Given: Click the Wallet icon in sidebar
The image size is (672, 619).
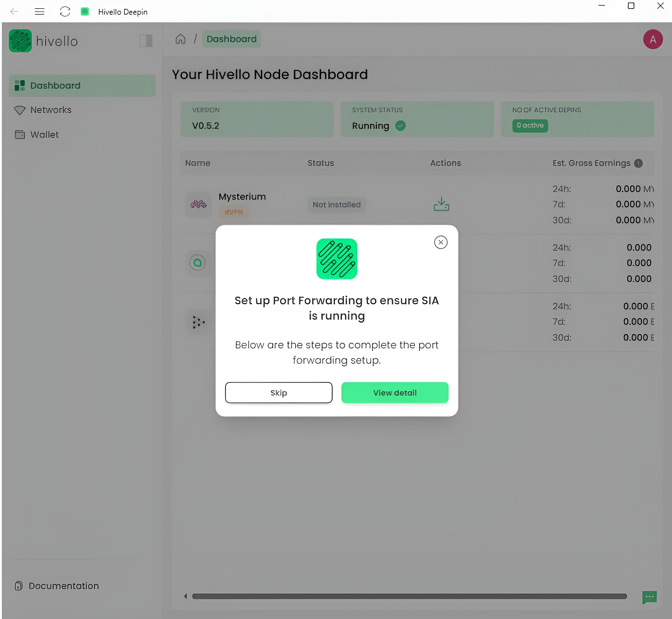Looking at the screenshot, I should pos(20,135).
